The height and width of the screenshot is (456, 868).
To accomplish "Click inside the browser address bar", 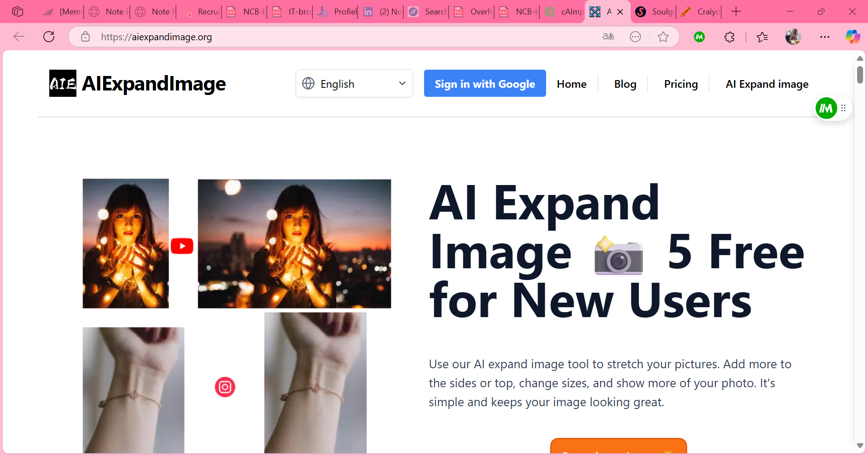I will [316, 37].
